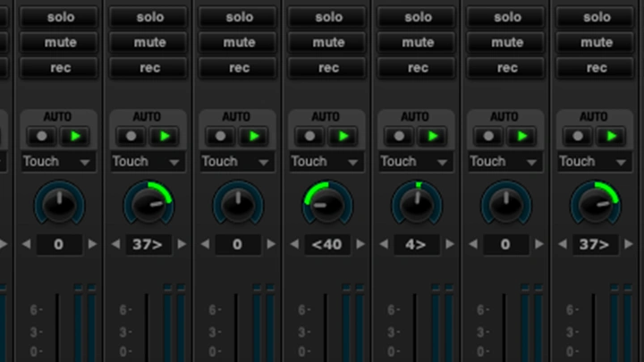Open Touch dropdown on strip between 37> and <40

click(238, 162)
